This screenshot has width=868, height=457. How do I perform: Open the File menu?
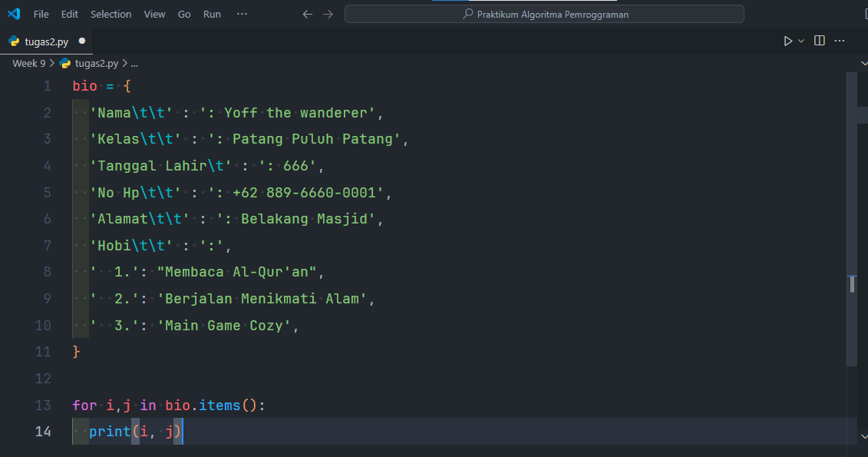pos(41,13)
